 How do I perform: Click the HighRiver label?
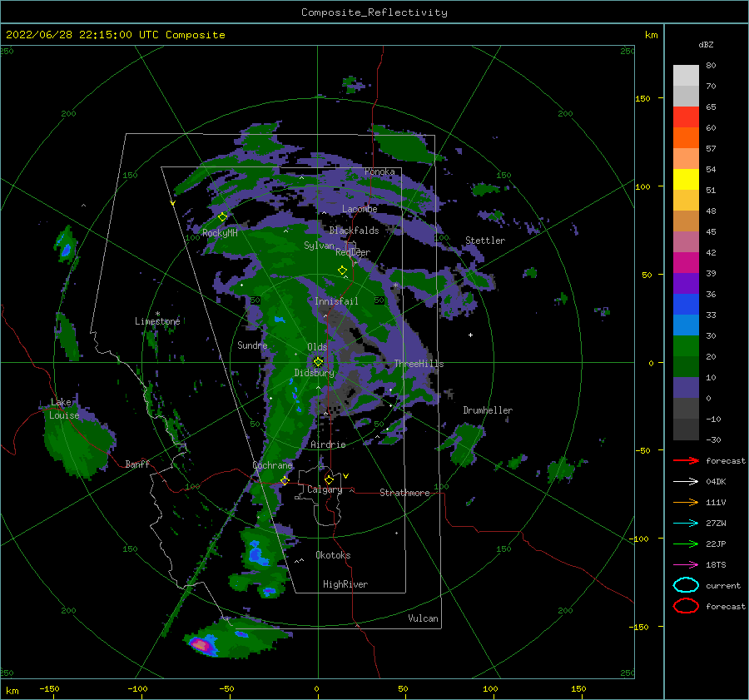coord(345,584)
